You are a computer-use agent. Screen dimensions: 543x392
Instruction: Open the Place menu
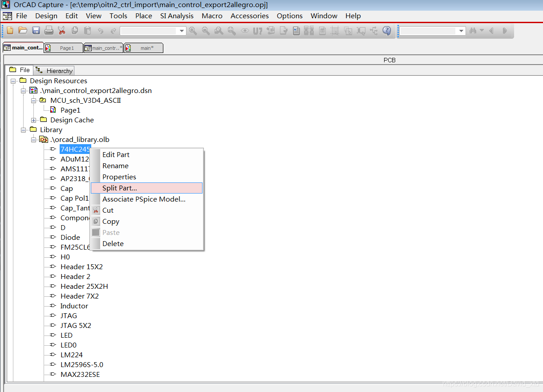pyautogui.click(x=144, y=16)
